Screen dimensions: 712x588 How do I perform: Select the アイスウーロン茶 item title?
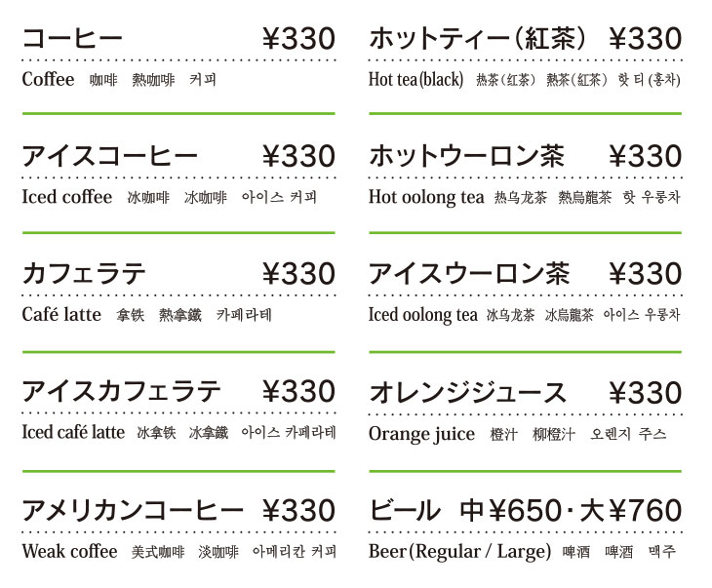coord(469,274)
